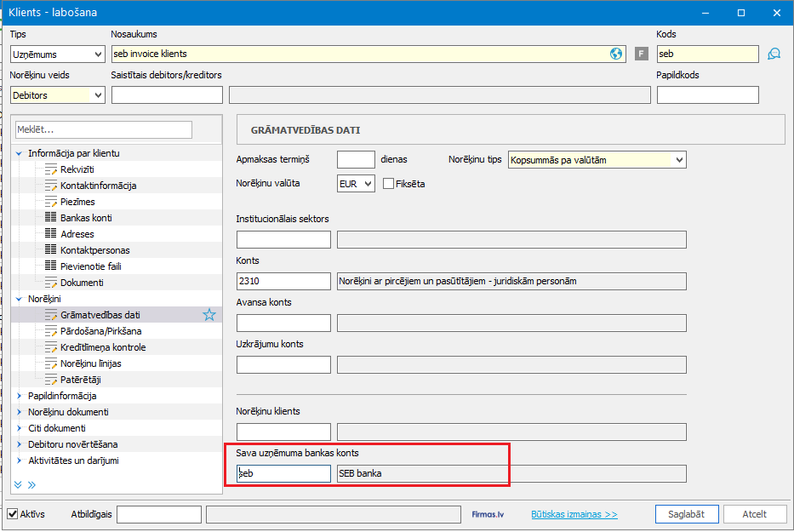The image size is (794, 532).
Task: Open Būtiskas izmaiņas link
Action: coord(574,514)
